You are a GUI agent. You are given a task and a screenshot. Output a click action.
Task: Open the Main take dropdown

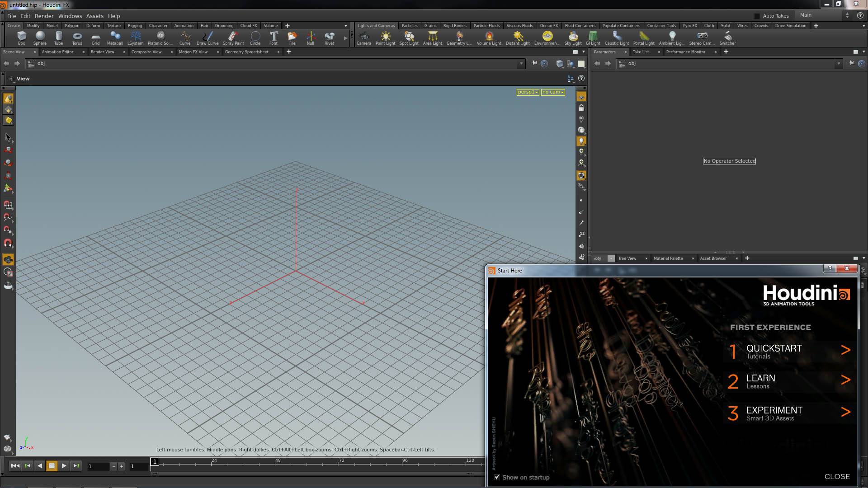[x=823, y=15]
